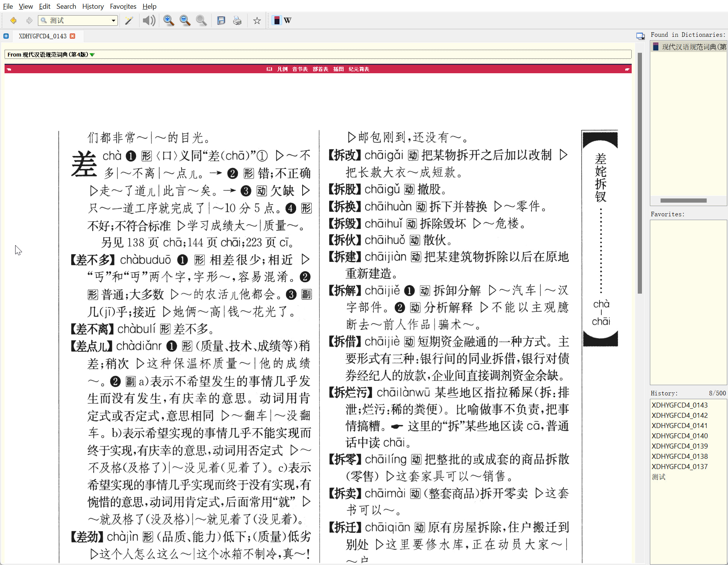Open the 音节表 link in red bar
The image size is (728, 565).
point(300,69)
